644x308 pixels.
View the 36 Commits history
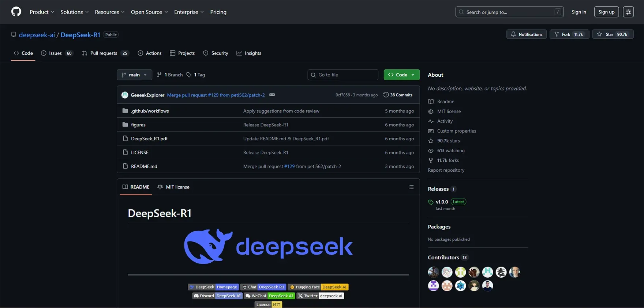pyautogui.click(x=398, y=95)
